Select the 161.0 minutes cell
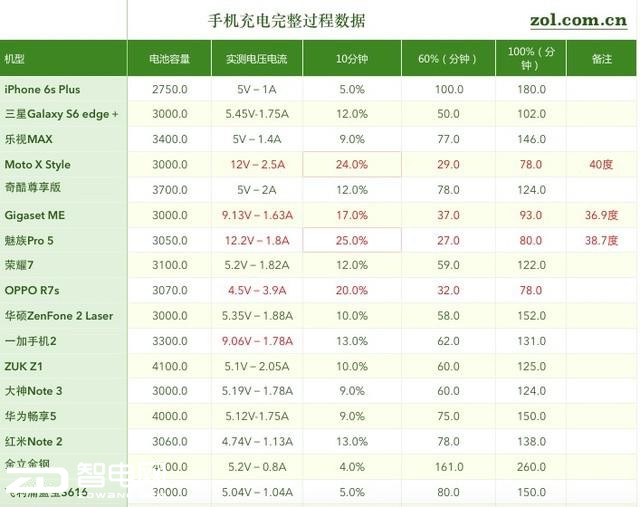Image resolution: width=640 pixels, height=507 pixels. [449, 467]
